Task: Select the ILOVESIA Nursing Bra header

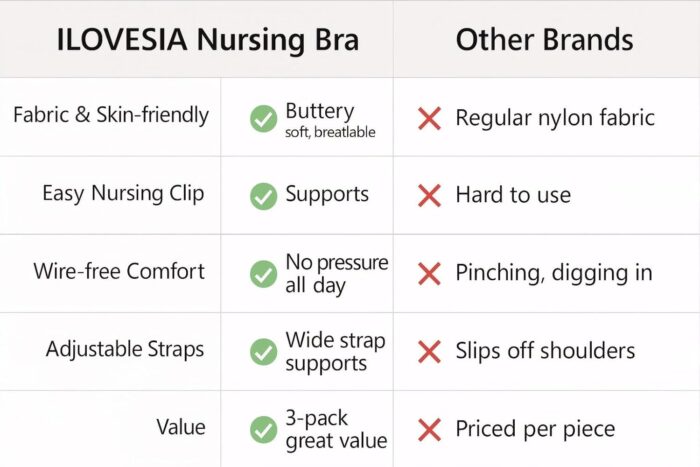Action: click(x=208, y=40)
